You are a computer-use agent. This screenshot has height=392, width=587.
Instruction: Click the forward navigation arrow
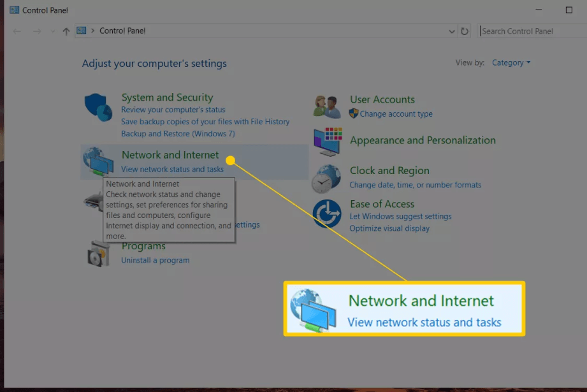[x=37, y=31]
